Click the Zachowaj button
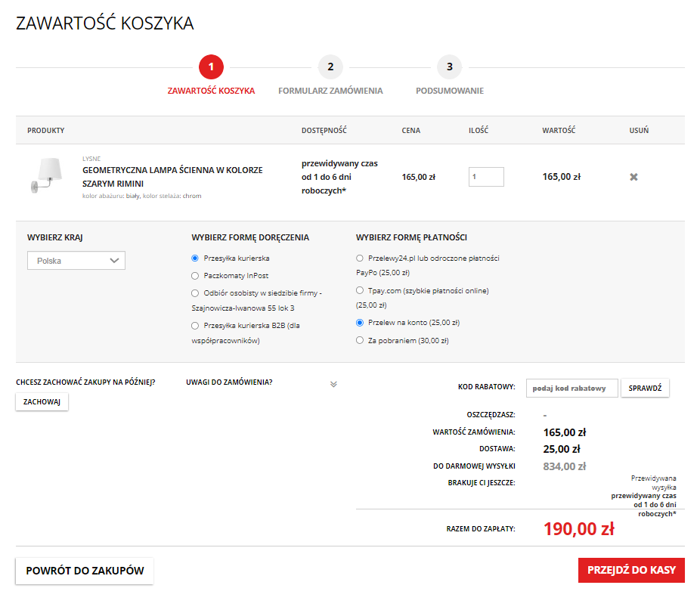700x613 pixels. (42, 401)
